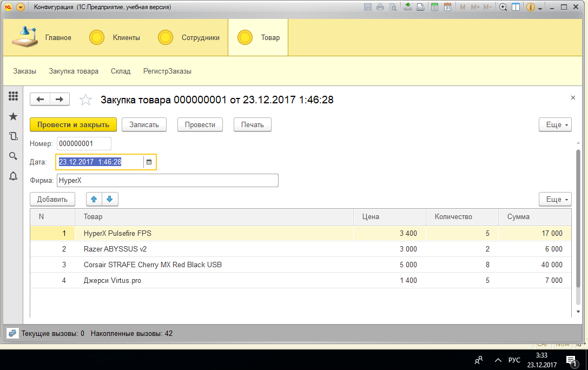Image resolution: width=588 pixels, height=370 pixels.
Task: Click the Номер input field
Action: pos(84,143)
